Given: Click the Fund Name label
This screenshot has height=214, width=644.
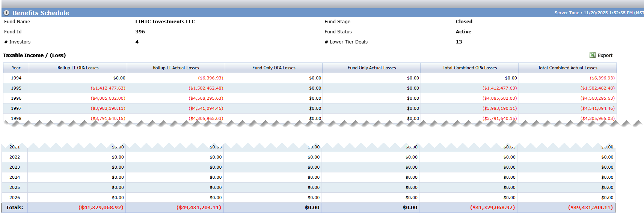Looking at the screenshot, I should pyautogui.click(x=17, y=22).
